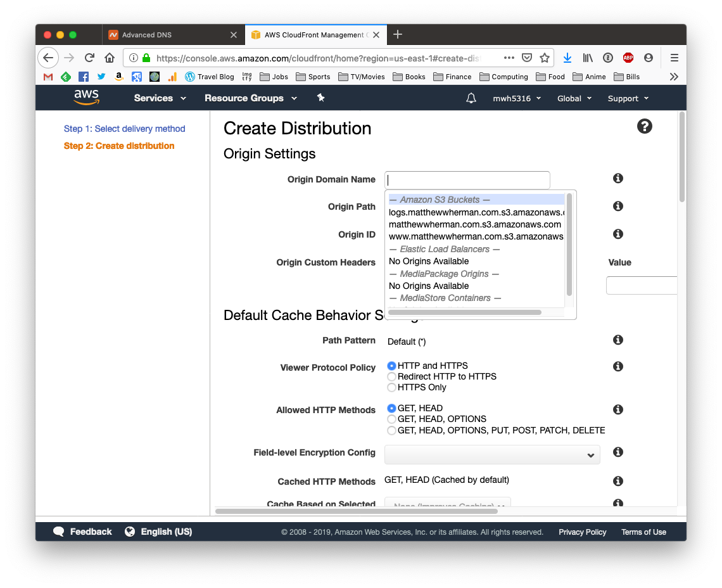Image resolution: width=722 pixels, height=588 pixels.
Task: Go back using the browser back arrow
Action: pos(48,58)
